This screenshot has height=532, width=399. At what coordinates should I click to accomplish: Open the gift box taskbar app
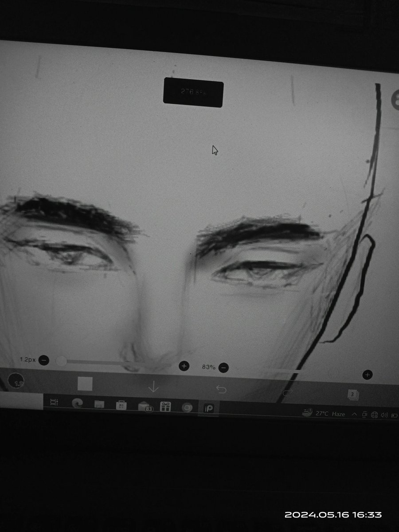coord(166,407)
